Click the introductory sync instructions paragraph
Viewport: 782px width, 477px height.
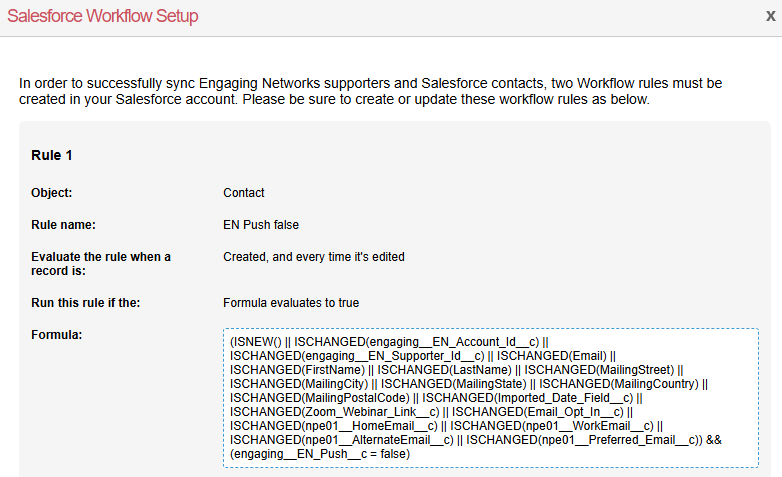pyautogui.click(x=370, y=91)
